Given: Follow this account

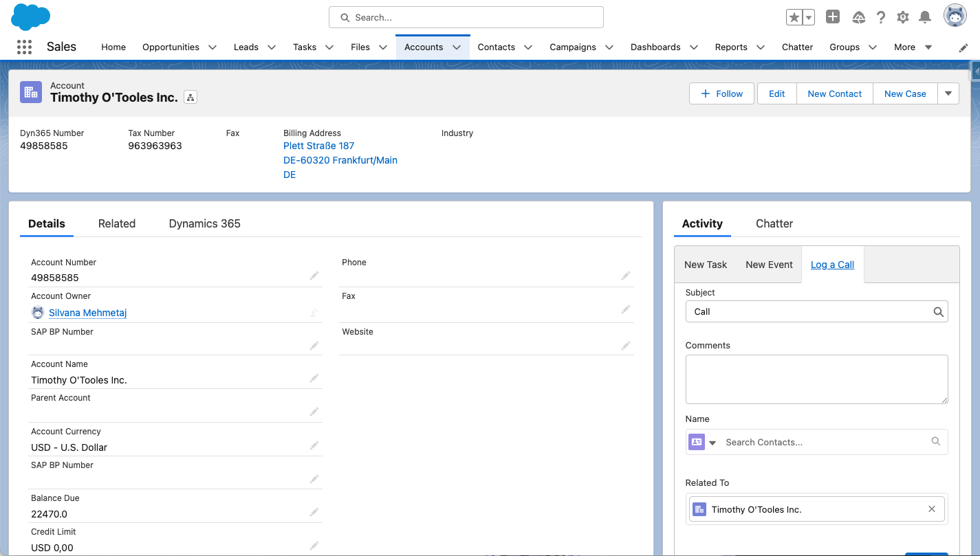Looking at the screenshot, I should click(721, 93).
